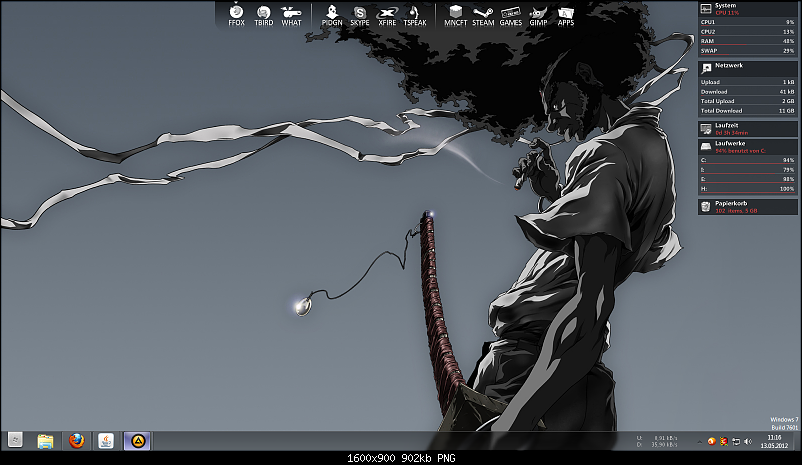The height and width of the screenshot is (465, 802).
Task: Open Windows Explorer from the taskbar
Action: pyautogui.click(x=45, y=440)
